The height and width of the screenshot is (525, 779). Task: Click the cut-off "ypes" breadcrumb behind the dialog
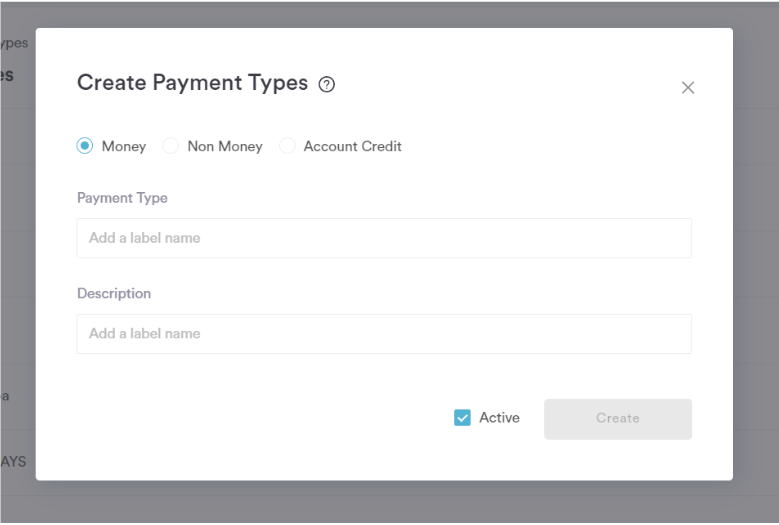tap(14, 43)
